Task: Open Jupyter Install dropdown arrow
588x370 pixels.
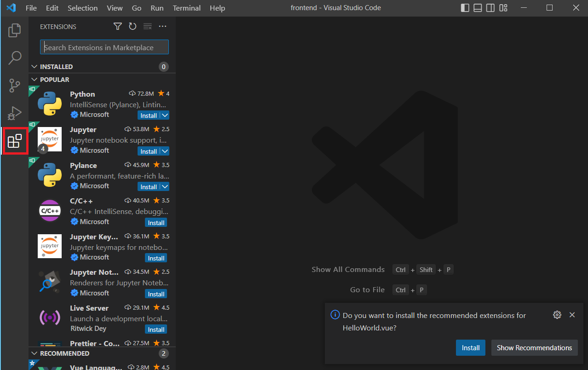Action: click(165, 151)
